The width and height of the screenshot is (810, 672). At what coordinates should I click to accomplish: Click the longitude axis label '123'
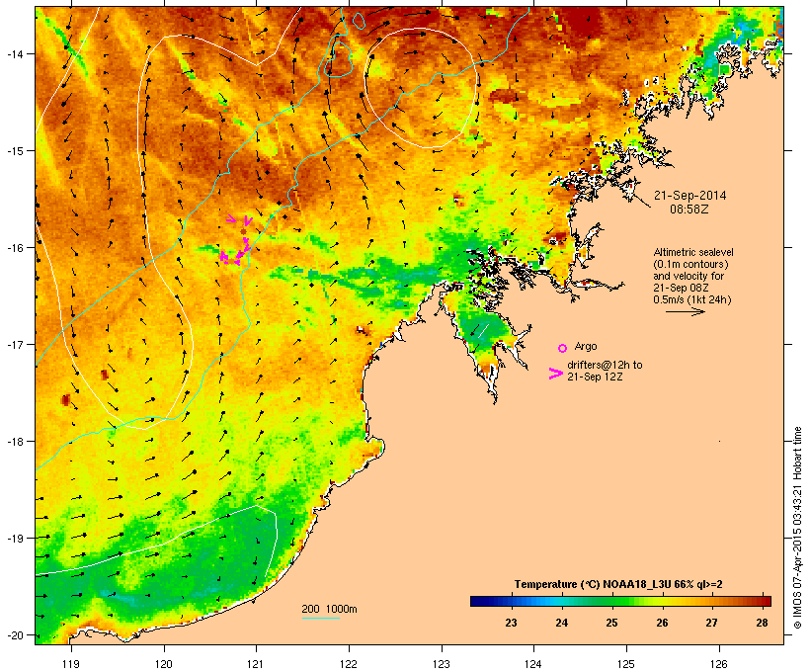[442, 664]
